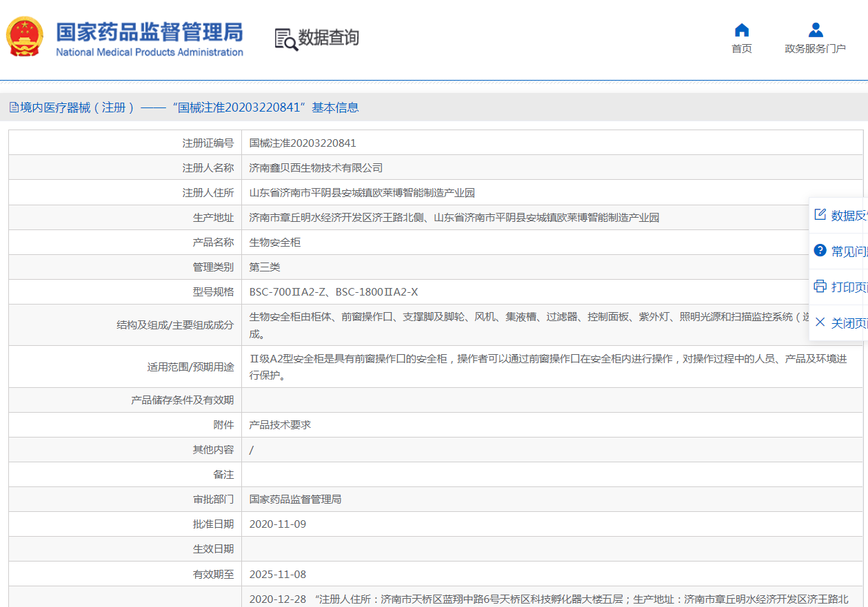Click the 附件 label cell

[x=125, y=425]
